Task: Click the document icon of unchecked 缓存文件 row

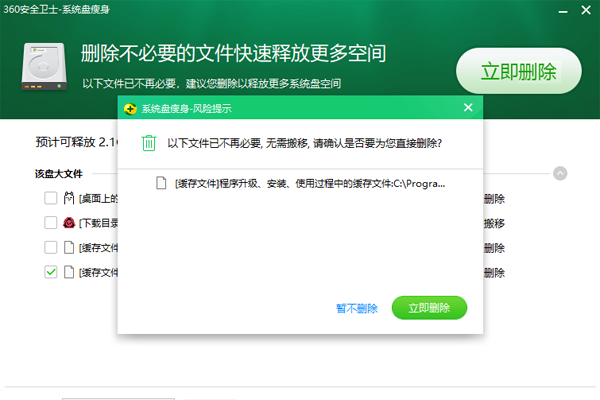Action: tap(69, 247)
